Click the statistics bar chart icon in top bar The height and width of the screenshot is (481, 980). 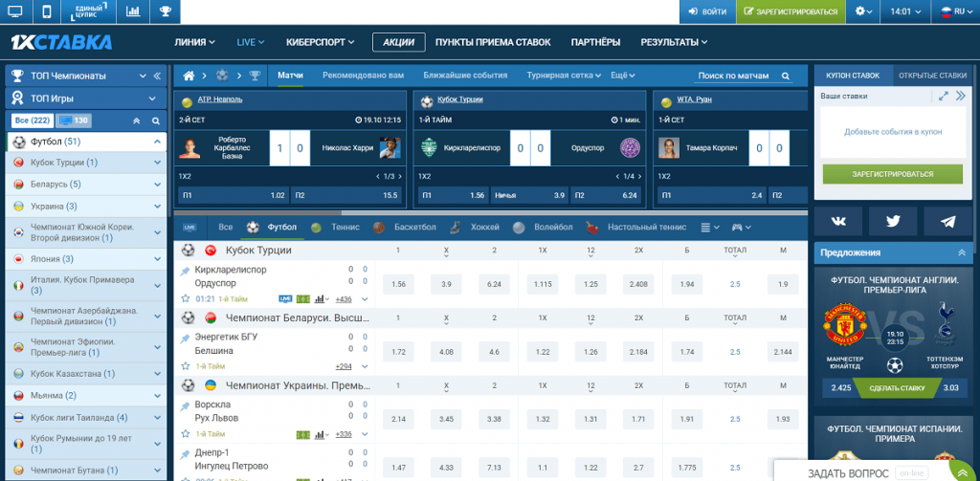[133, 11]
